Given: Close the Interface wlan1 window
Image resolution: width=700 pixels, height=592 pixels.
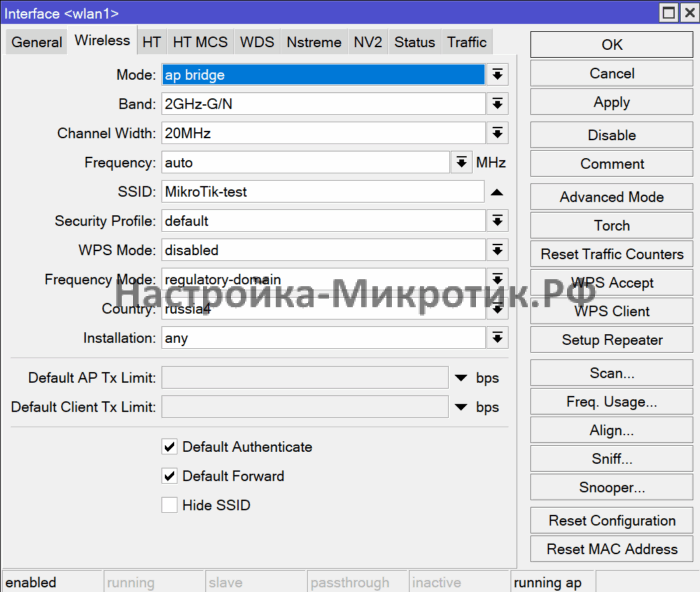Looking at the screenshot, I should [685, 13].
